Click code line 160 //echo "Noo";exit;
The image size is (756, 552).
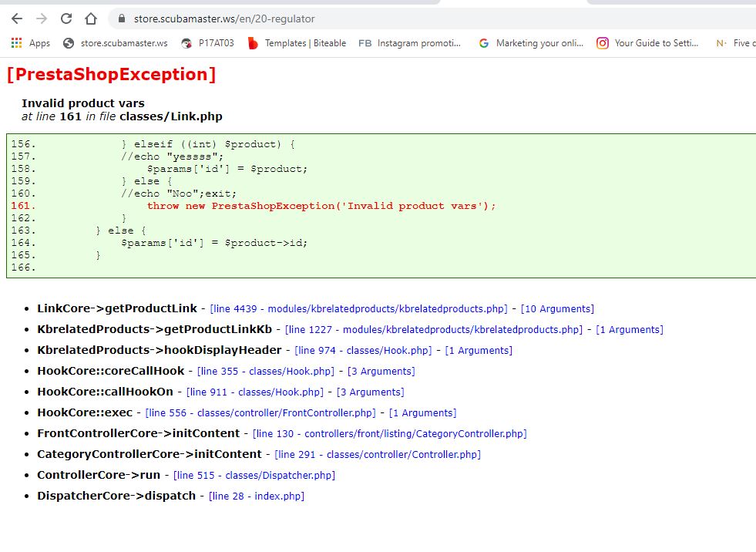tap(179, 194)
